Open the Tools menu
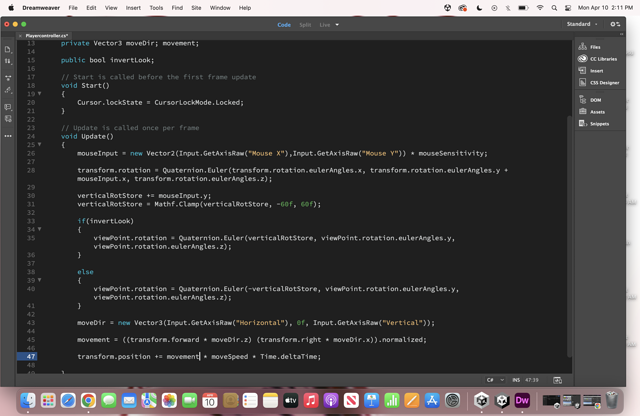 coord(156,8)
